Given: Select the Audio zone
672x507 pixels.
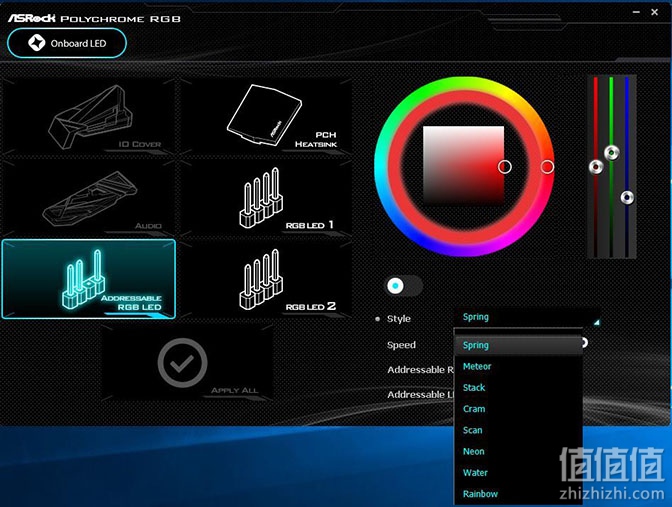Looking at the screenshot, I should [89, 198].
